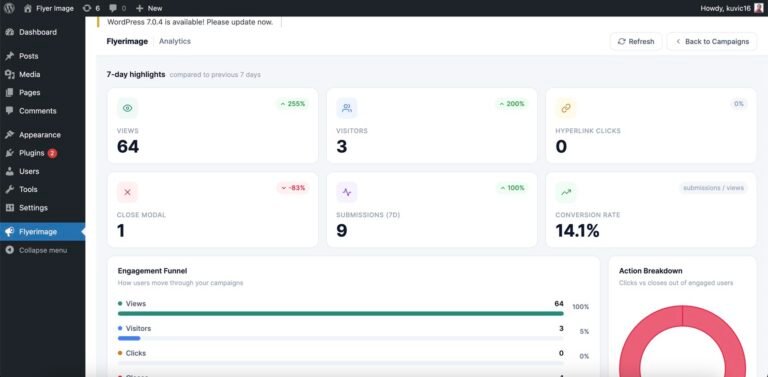Click the Action Breakdown heading
Viewport: 768px width, 377px height.
[651, 271]
